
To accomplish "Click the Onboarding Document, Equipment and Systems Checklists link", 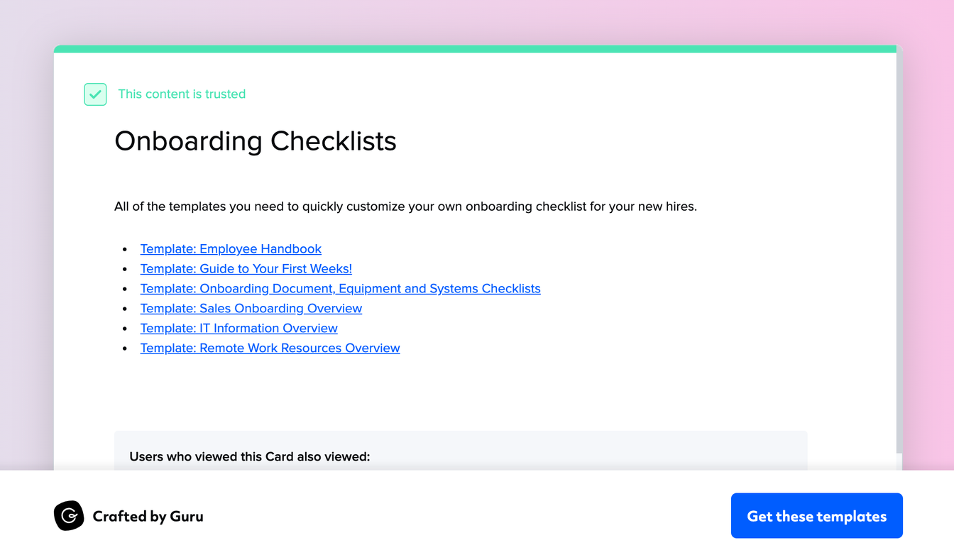I will pyautogui.click(x=340, y=288).
